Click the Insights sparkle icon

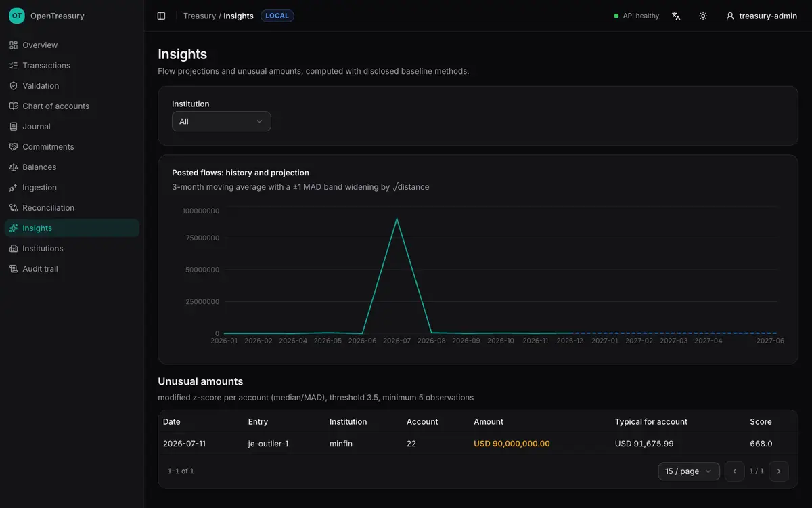click(x=14, y=228)
